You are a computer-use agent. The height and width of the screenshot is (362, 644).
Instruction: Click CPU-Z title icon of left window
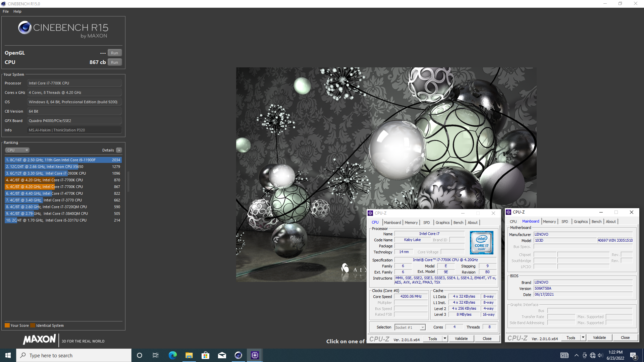click(370, 213)
